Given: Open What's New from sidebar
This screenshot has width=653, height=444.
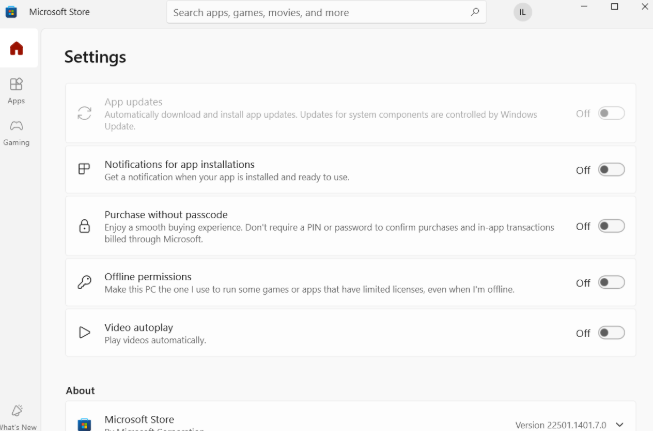Looking at the screenshot, I should [x=16, y=416].
